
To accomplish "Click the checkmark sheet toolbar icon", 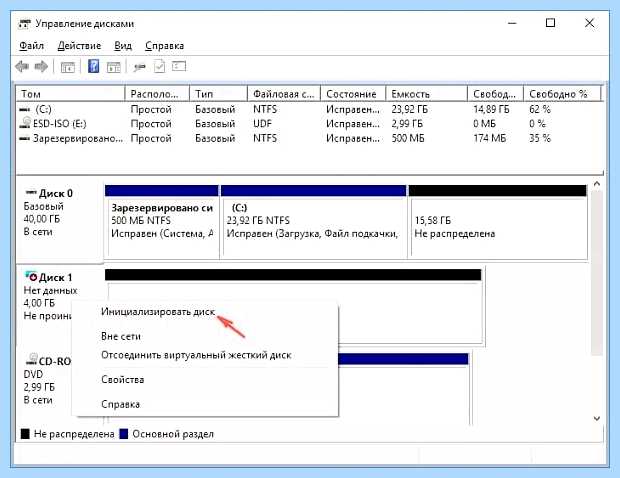I will 159,66.
